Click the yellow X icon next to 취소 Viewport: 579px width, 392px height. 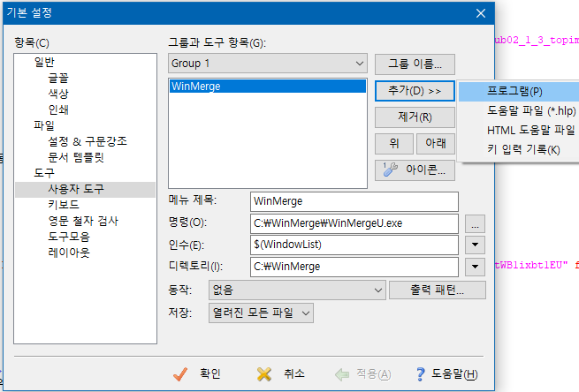264,374
